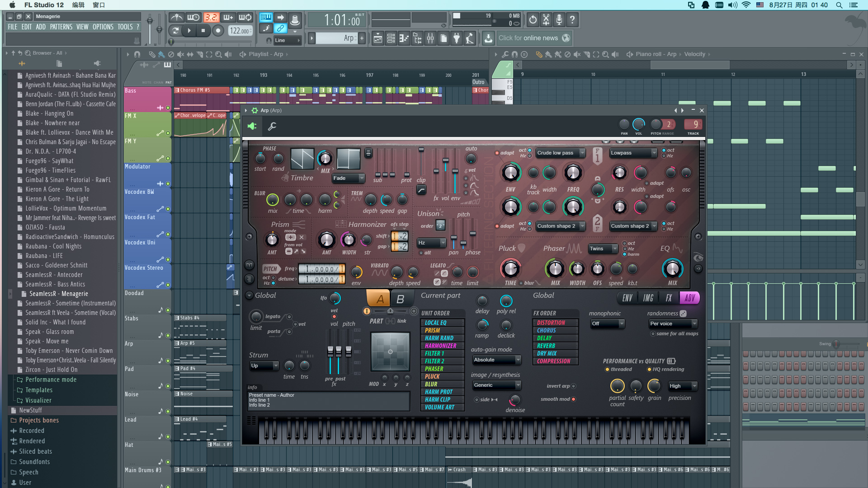The width and height of the screenshot is (868, 488).
Task: Open the Playlist view icon
Action: [x=378, y=38]
